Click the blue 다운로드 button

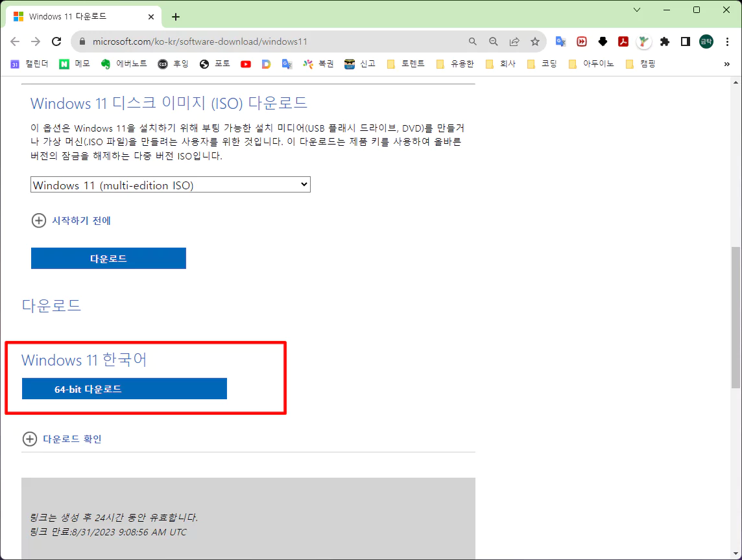click(108, 258)
